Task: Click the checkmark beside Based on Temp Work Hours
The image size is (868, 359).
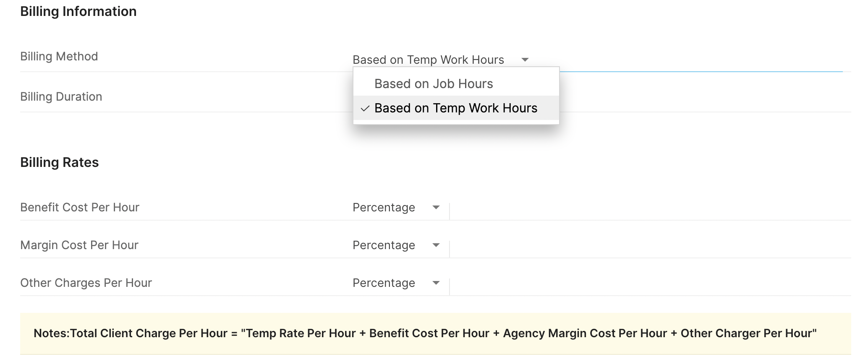Action: click(365, 108)
